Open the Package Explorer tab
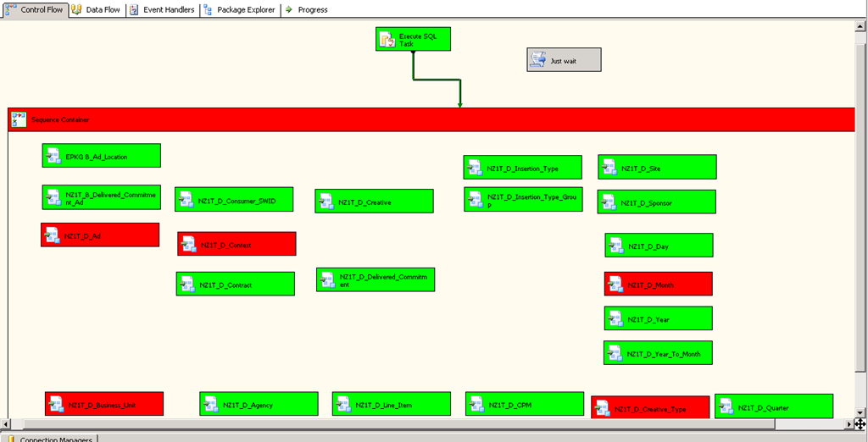The height and width of the screenshot is (442, 868). click(x=240, y=9)
